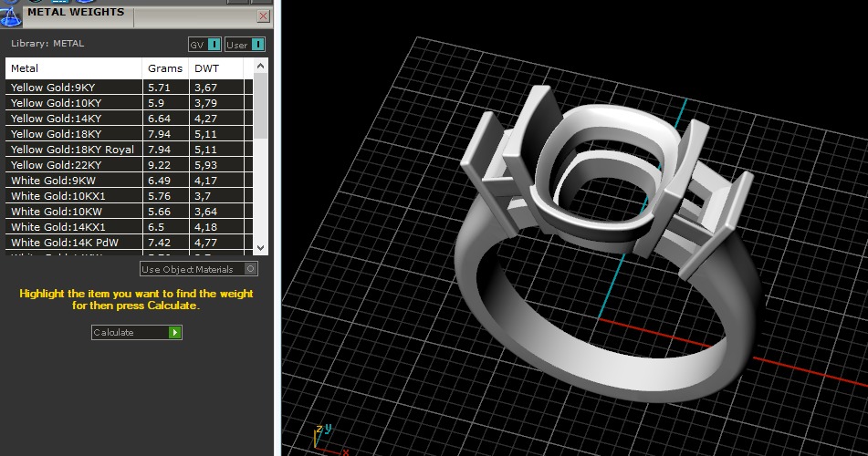The height and width of the screenshot is (456, 868).
Task: Select the White Gold:14KX1 row
Action: (x=129, y=226)
